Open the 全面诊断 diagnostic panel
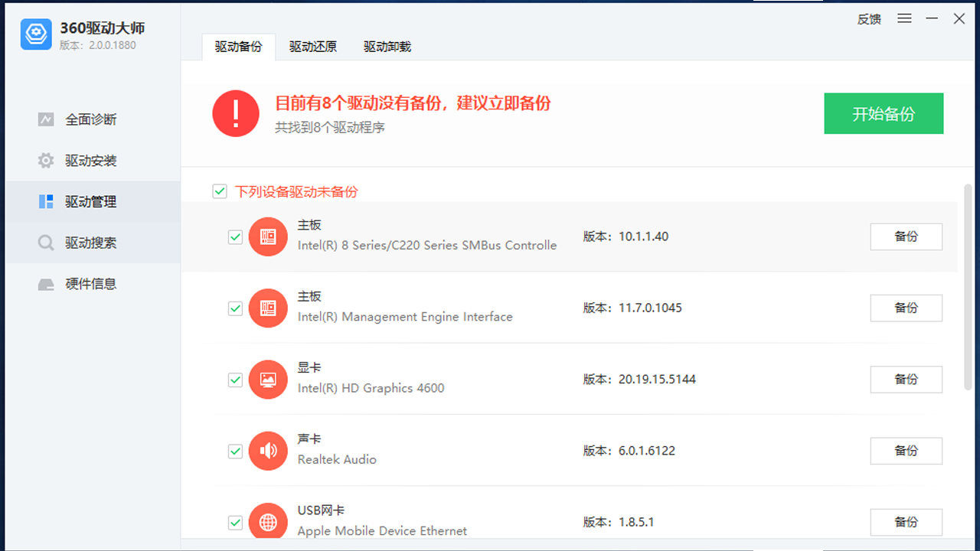The image size is (980, 551). tap(93, 119)
